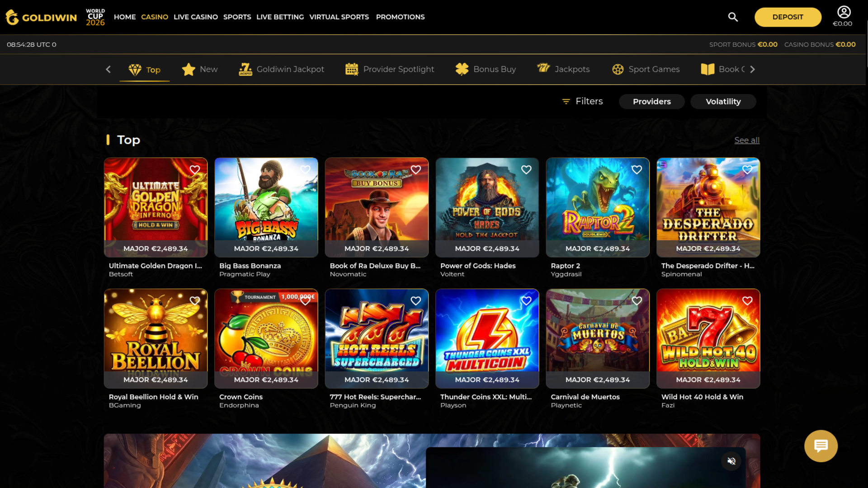Open Power of Gods: Hades thumbnail
This screenshot has height=488, width=868.
coord(487,207)
